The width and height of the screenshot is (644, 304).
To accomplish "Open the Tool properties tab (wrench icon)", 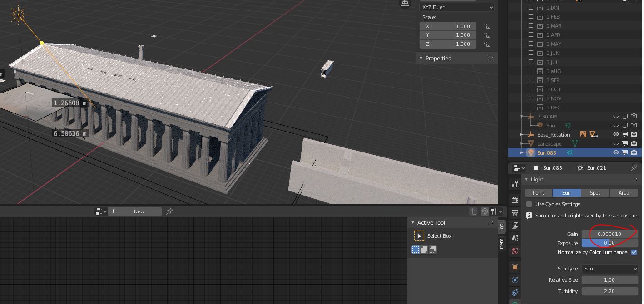I will (515, 184).
